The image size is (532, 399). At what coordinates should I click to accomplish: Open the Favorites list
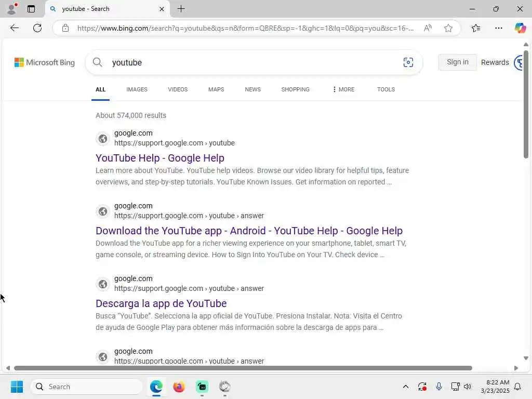coord(476,28)
